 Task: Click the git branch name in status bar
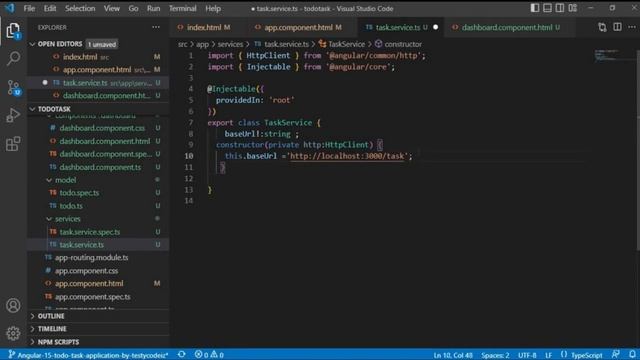[x=89, y=355]
